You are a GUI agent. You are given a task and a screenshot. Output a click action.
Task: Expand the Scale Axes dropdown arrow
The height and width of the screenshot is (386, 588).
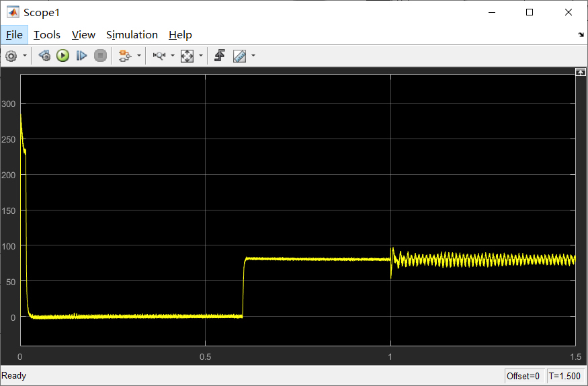201,56
